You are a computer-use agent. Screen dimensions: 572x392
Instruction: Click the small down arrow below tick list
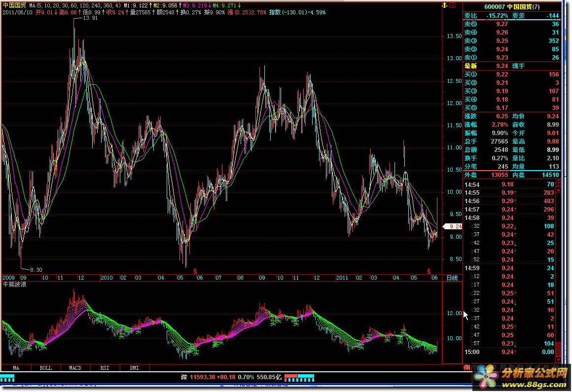click(558, 360)
